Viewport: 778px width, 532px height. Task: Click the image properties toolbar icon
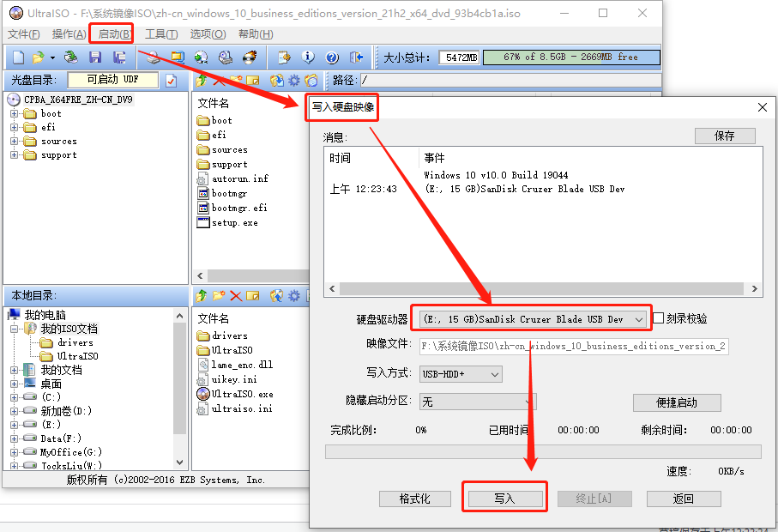[x=284, y=57]
